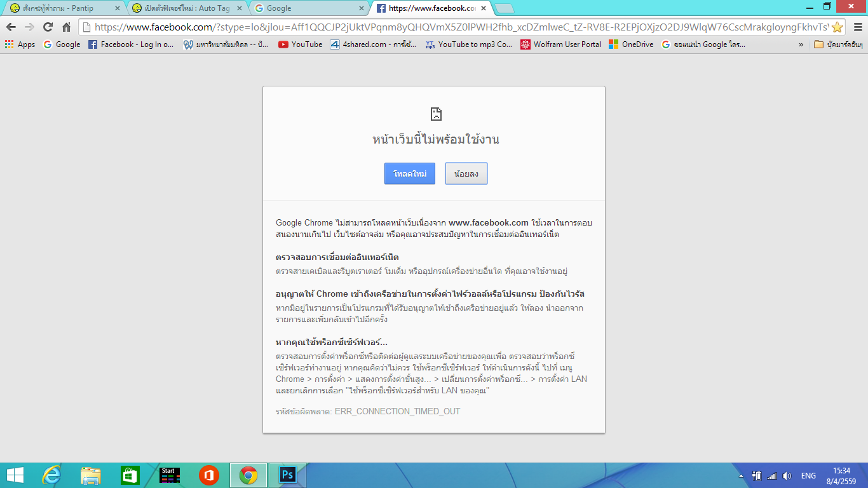Open the Apps bookmarks shortcut

(20, 44)
